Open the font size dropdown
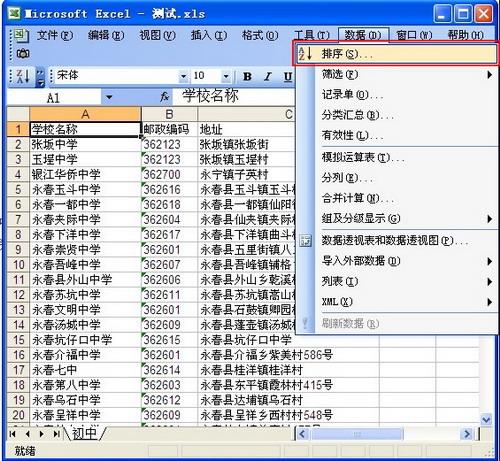500x461 pixels. tap(226, 76)
